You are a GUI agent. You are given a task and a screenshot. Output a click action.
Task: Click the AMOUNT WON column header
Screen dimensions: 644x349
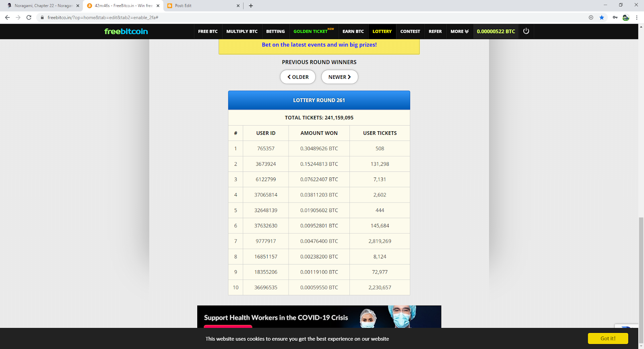pos(319,133)
